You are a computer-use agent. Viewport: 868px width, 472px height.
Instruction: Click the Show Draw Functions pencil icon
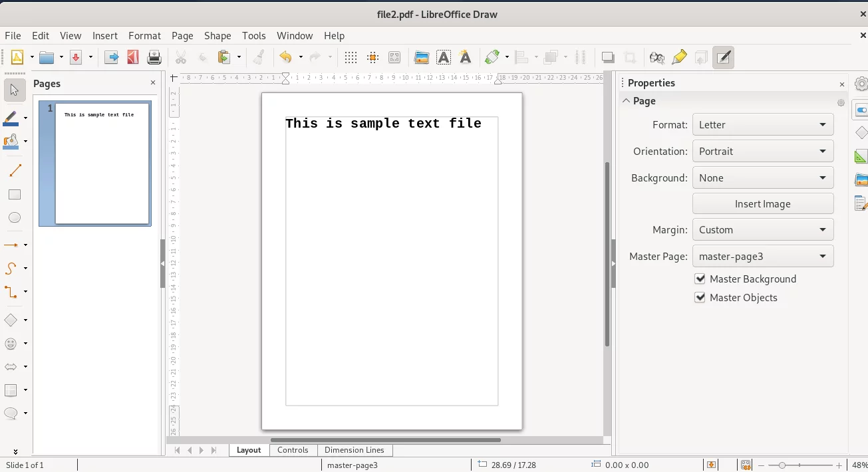pyautogui.click(x=723, y=57)
